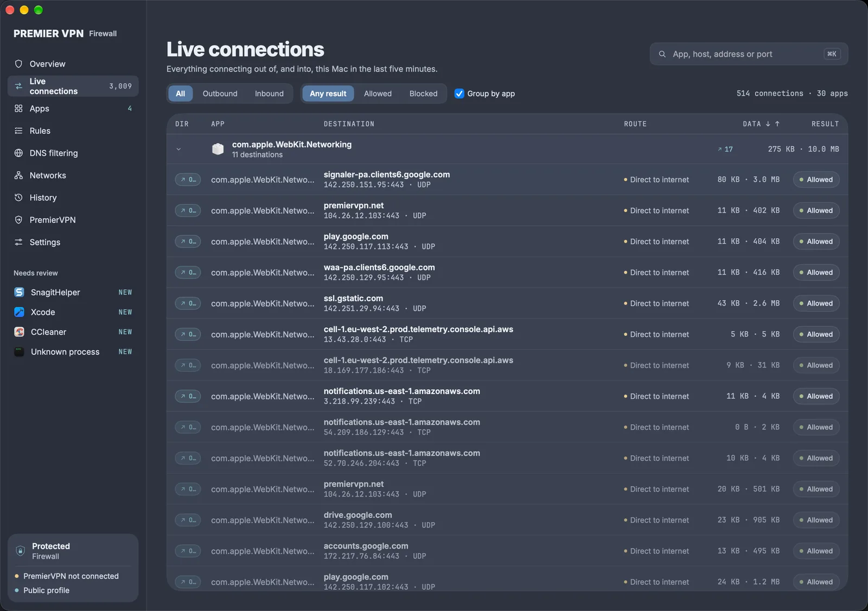Image resolution: width=868 pixels, height=611 pixels.
Task: Click the Live connections arrows icon
Action: click(x=18, y=86)
